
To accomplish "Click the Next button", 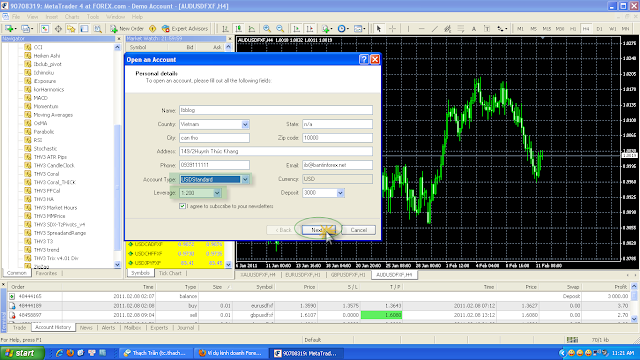I will (x=319, y=230).
